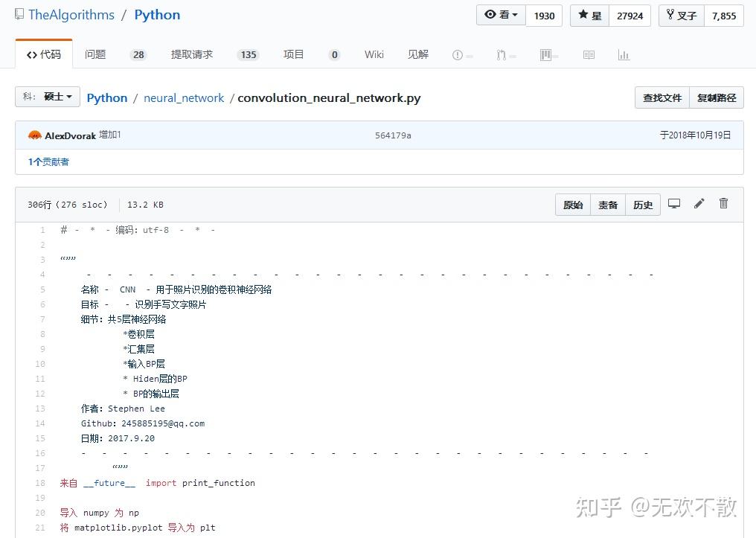Viewport: 756px width, 538px height.
Task: Click the pulse graph icon in the tab bar
Action: pos(500,54)
